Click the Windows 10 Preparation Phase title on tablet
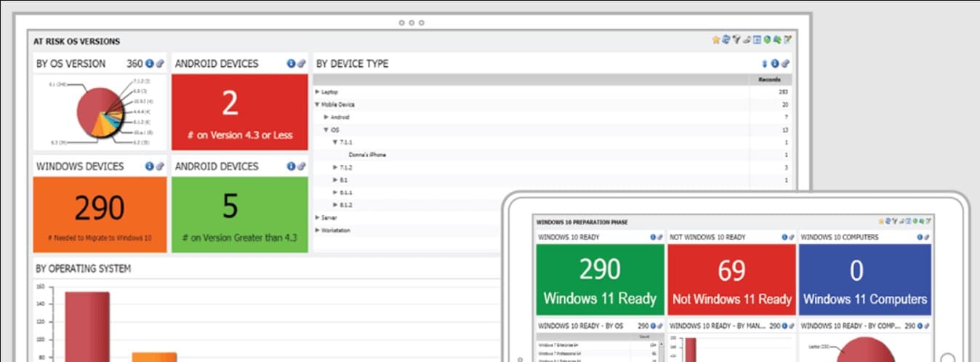The image size is (980, 362). [582, 222]
